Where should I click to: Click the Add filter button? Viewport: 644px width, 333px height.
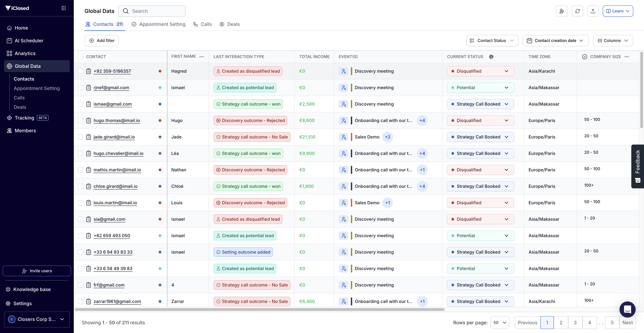102,40
